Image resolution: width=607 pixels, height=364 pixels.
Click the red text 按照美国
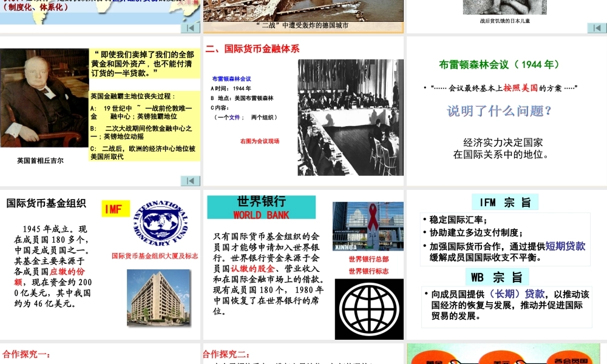pos(520,88)
